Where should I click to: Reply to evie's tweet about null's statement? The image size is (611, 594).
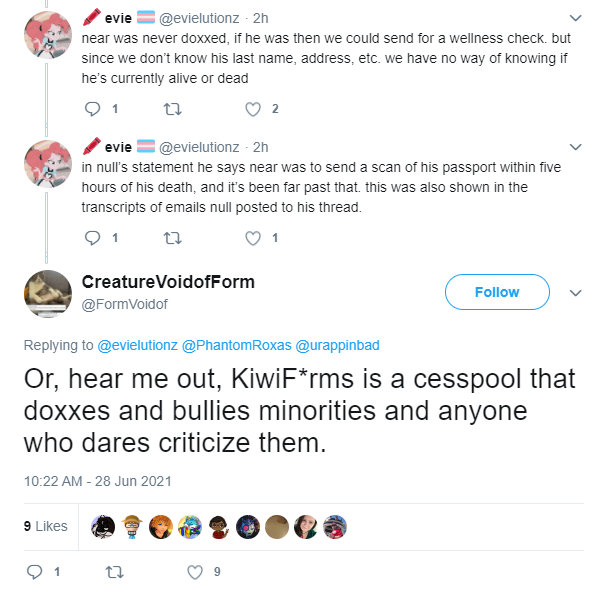[x=92, y=238]
